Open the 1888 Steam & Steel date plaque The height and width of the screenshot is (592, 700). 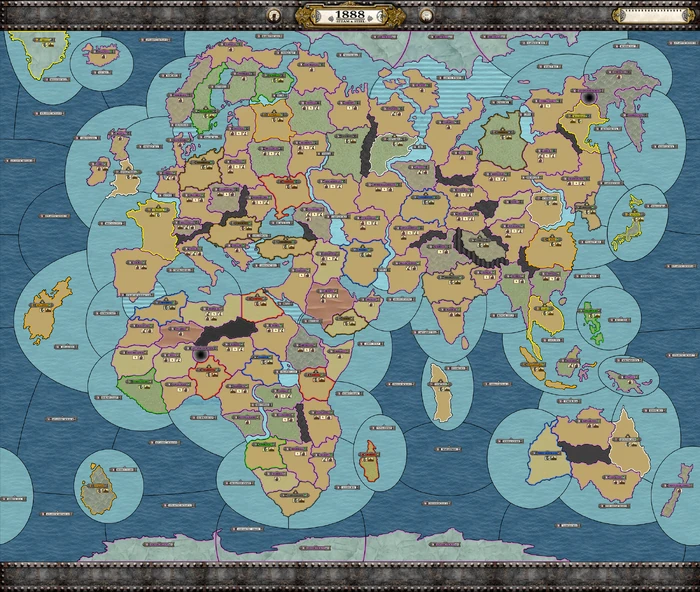(x=349, y=15)
